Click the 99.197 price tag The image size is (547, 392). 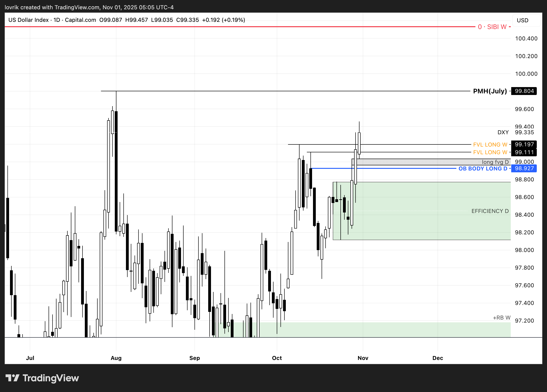[x=524, y=144]
